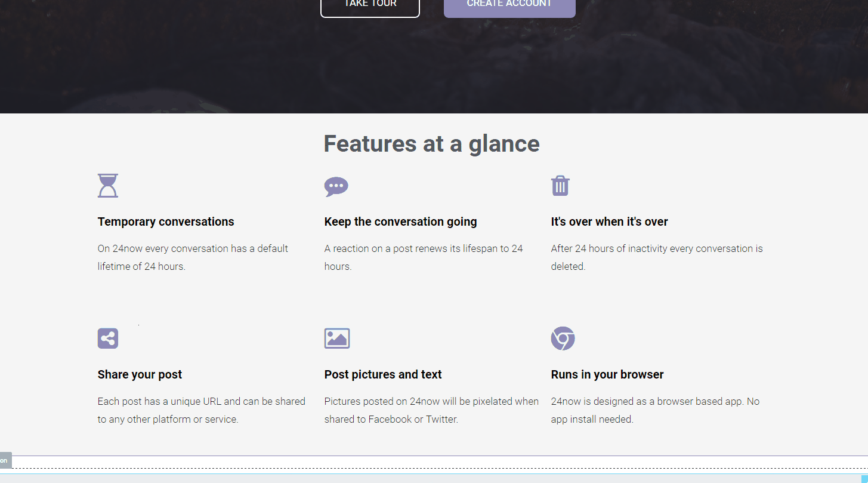The height and width of the screenshot is (483, 868).
Task: Select the Features at a glance heading
Action: pos(432,144)
